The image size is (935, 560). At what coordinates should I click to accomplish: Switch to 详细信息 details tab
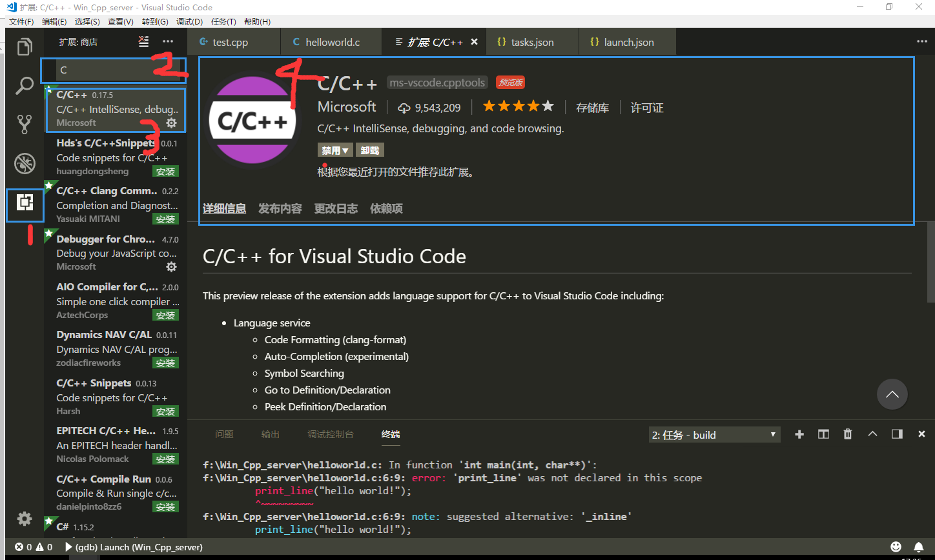(x=224, y=208)
